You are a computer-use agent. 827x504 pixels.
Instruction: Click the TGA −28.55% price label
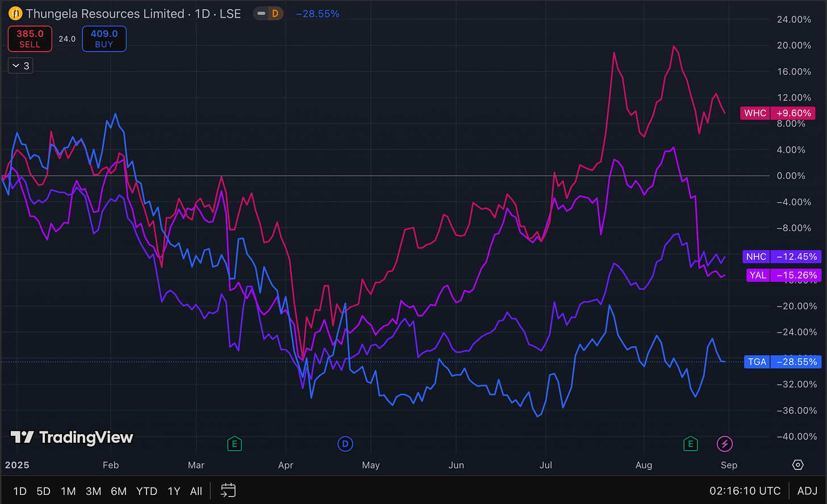(x=782, y=362)
